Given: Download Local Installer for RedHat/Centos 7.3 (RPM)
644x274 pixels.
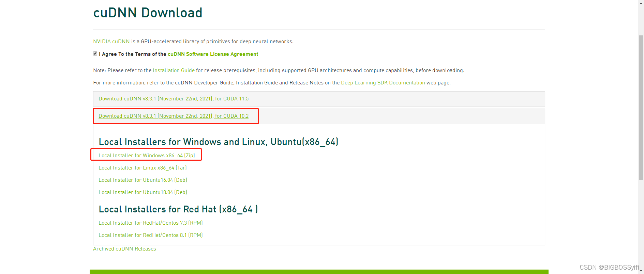Looking at the screenshot, I should click(x=151, y=223).
